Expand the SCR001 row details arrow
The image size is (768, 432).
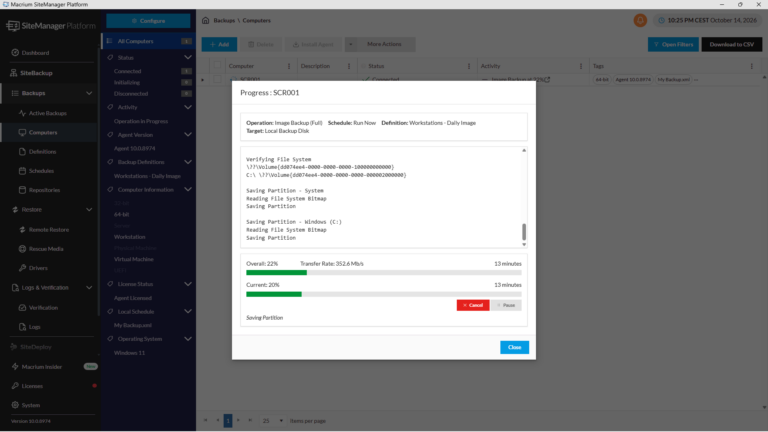click(x=203, y=79)
